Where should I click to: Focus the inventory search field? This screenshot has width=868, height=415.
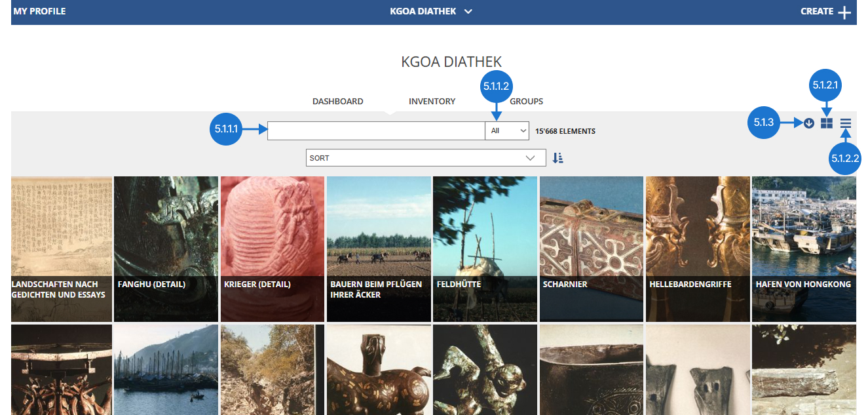(375, 131)
